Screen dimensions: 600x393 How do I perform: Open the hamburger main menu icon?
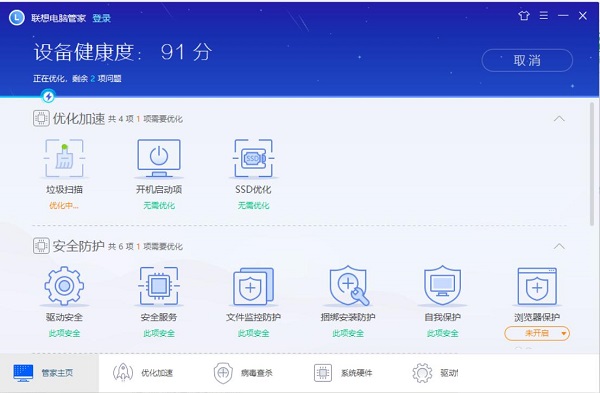[543, 16]
